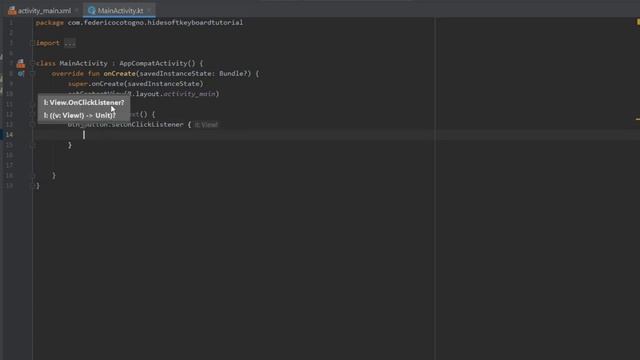
Task: Select the 'View.OnClickListener?' tooltip entry
Action: click(x=84, y=102)
